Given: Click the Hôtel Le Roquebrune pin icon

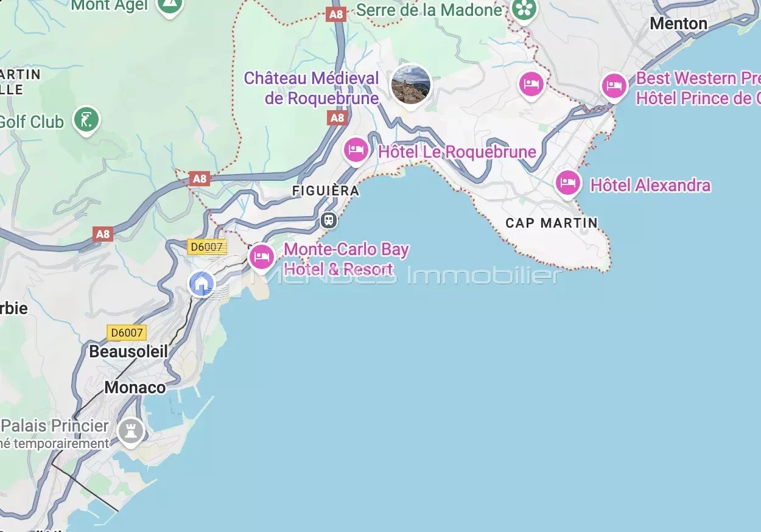Looking at the screenshot, I should pos(356,151).
